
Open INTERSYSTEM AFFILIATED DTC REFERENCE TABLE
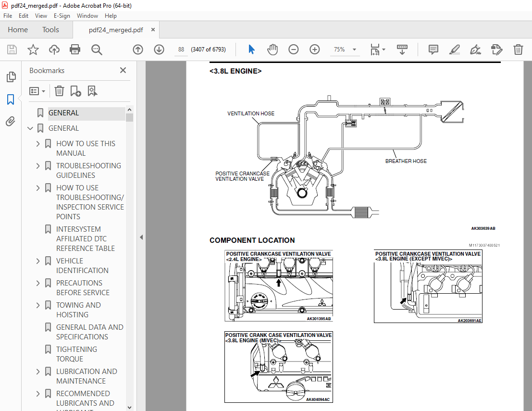[x=85, y=238]
